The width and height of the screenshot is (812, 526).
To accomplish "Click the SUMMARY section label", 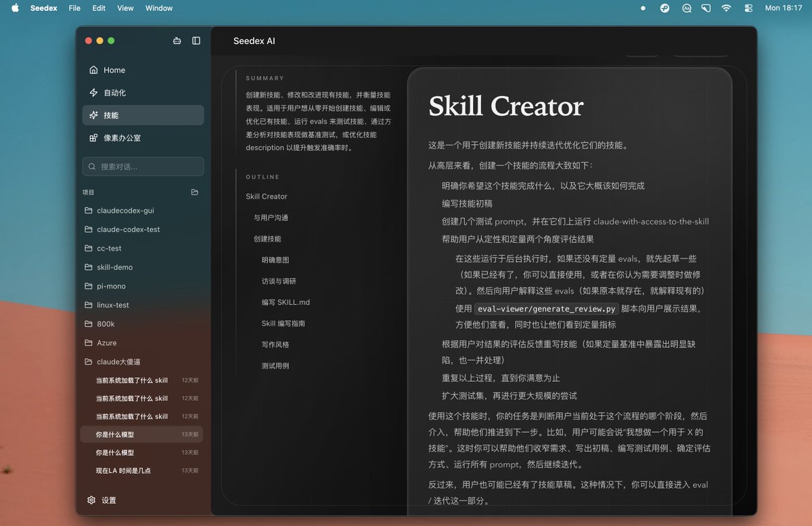I will tap(265, 79).
